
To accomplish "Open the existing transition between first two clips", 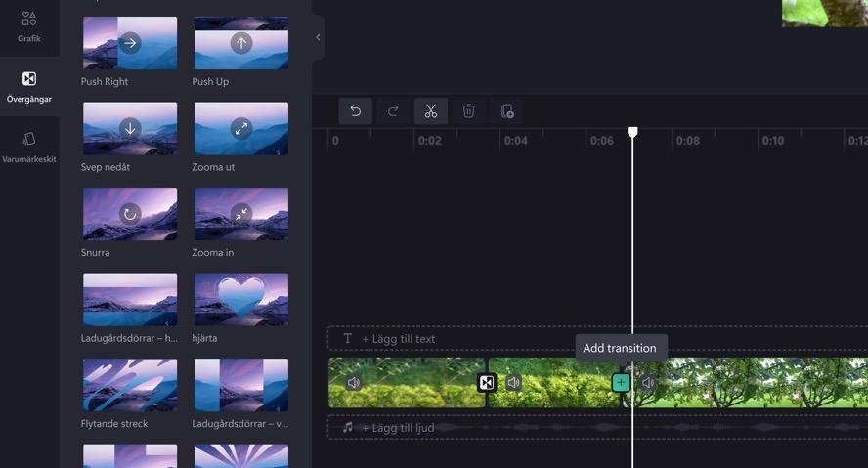I will point(487,383).
